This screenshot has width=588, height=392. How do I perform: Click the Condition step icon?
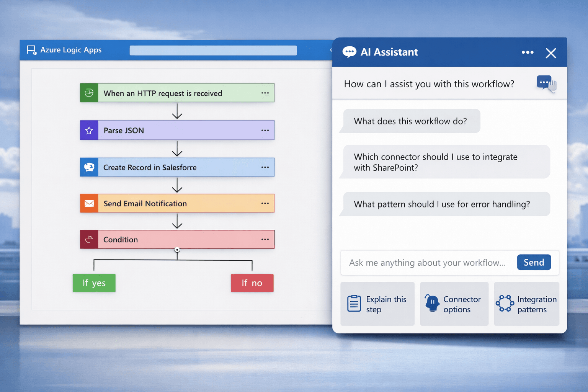click(x=89, y=239)
